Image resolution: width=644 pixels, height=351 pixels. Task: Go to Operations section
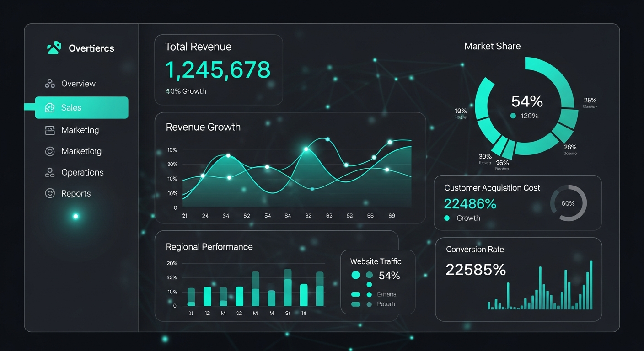tap(82, 172)
